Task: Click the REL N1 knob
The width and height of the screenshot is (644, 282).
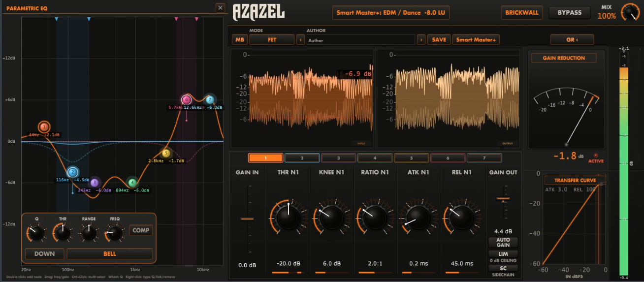Action: click(x=461, y=217)
